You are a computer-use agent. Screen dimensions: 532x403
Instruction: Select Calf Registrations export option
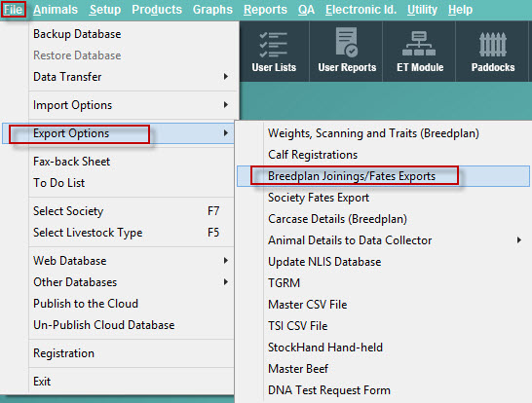tap(313, 155)
